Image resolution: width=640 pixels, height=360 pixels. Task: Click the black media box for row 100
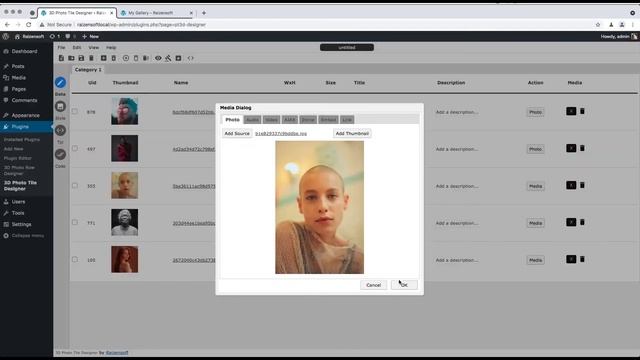tap(571, 259)
